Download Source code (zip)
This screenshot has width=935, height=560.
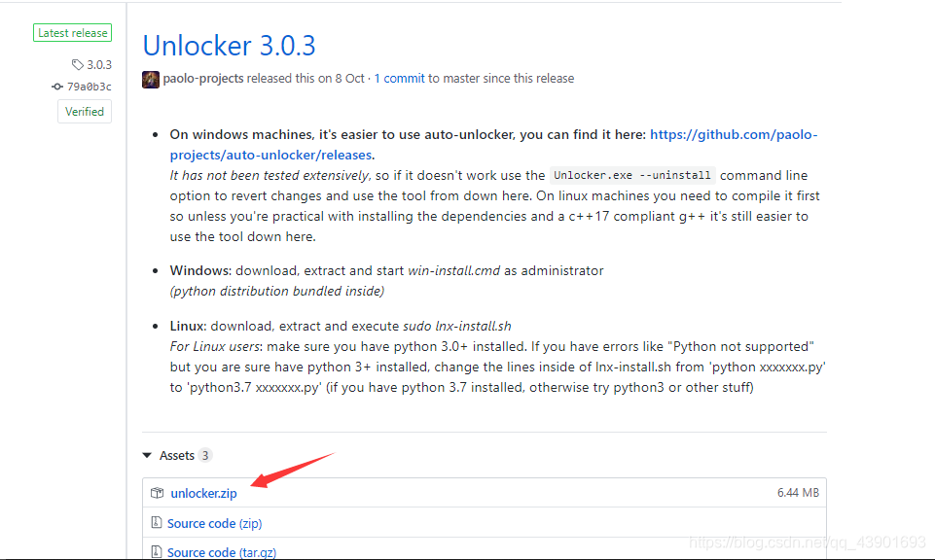click(214, 524)
